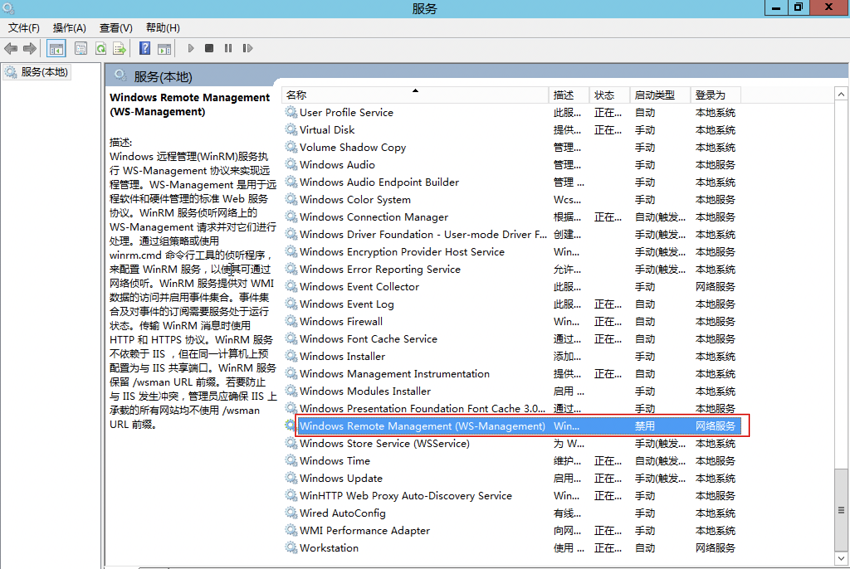This screenshot has height=569, width=850.
Task: Click gear icon of User Profile Service
Action: pos(291,112)
